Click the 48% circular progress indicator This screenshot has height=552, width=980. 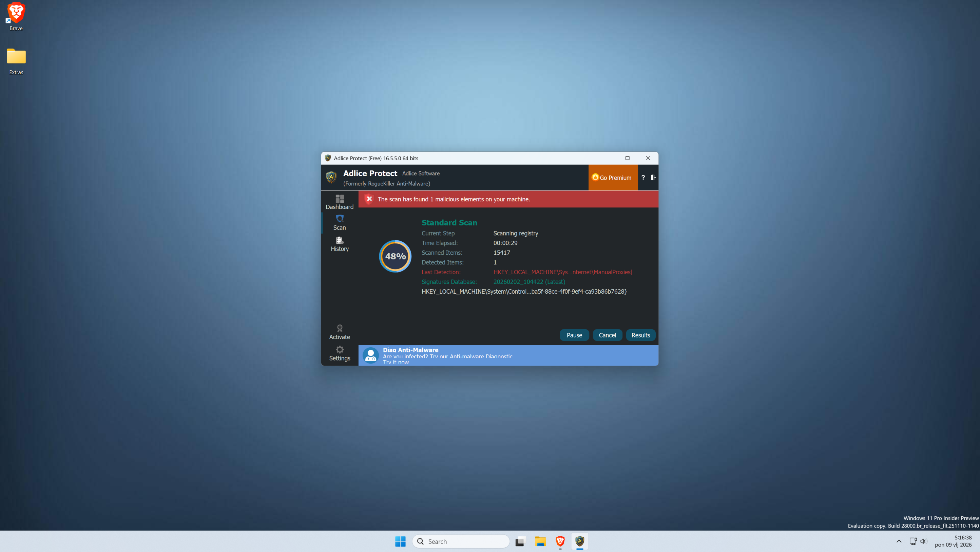click(x=395, y=256)
